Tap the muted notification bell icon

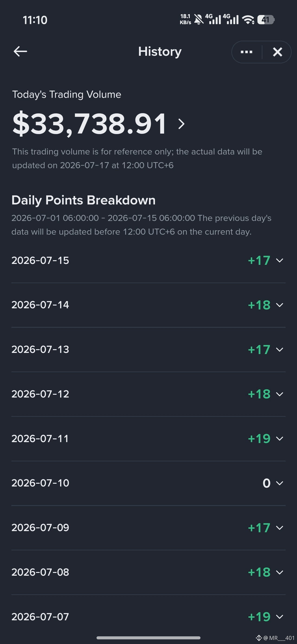coord(199,20)
